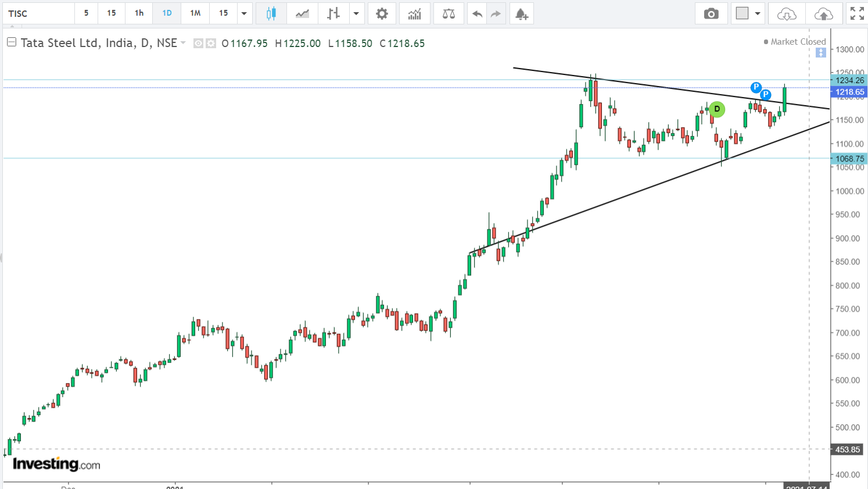The height and width of the screenshot is (489, 868).
Task: Click the Investing.com logo link
Action: coord(56,463)
